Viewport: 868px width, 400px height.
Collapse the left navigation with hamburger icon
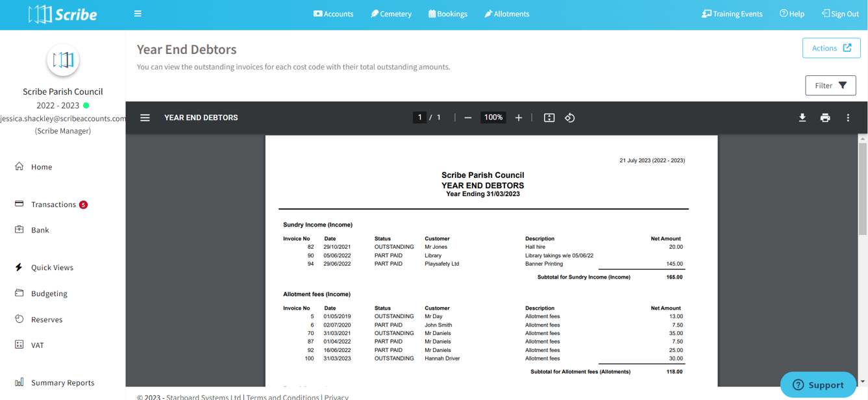[x=138, y=14]
